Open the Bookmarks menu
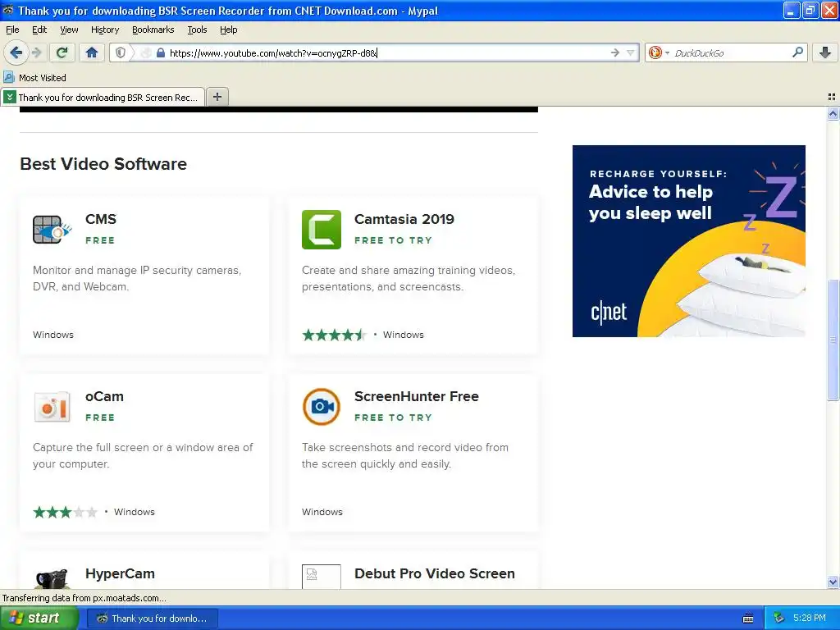Screen dimensions: 840x630 pyautogui.click(x=153, y=30)
